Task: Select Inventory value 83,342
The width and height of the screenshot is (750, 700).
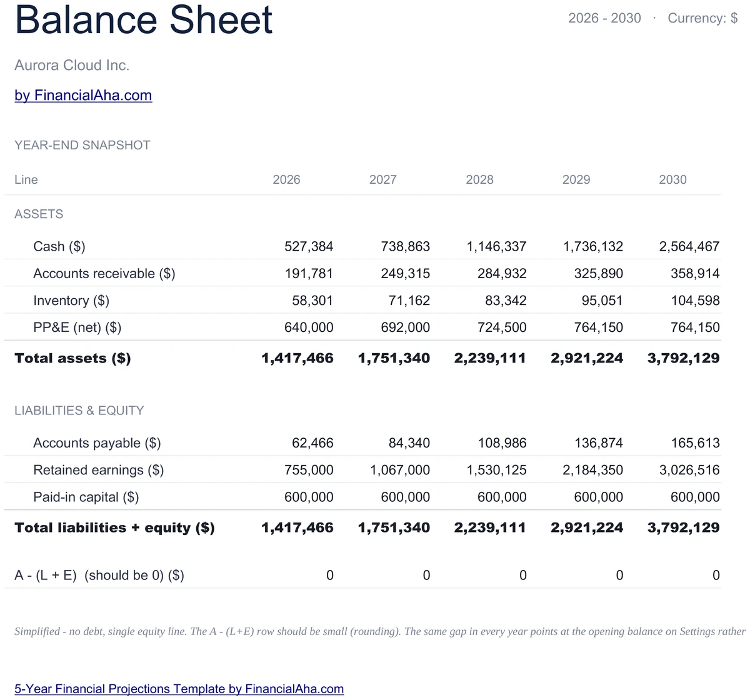Action: coord(506,301)
